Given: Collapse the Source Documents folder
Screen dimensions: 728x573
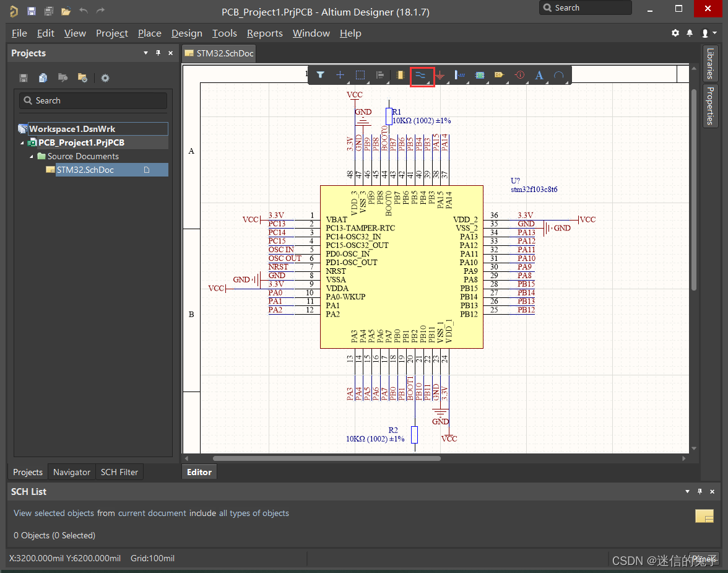Looking at the screenshot, I should [32, 157].
